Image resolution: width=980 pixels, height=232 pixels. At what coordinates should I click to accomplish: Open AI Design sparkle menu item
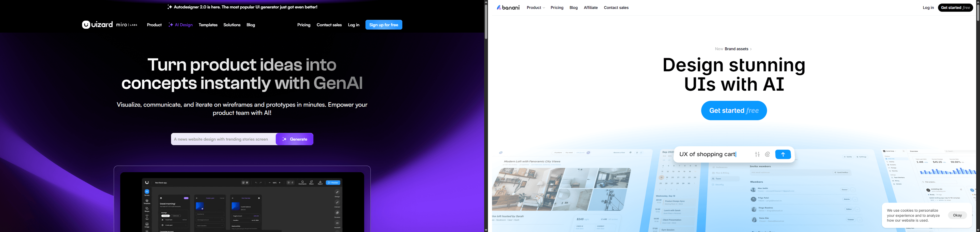[x=181, y=25]
